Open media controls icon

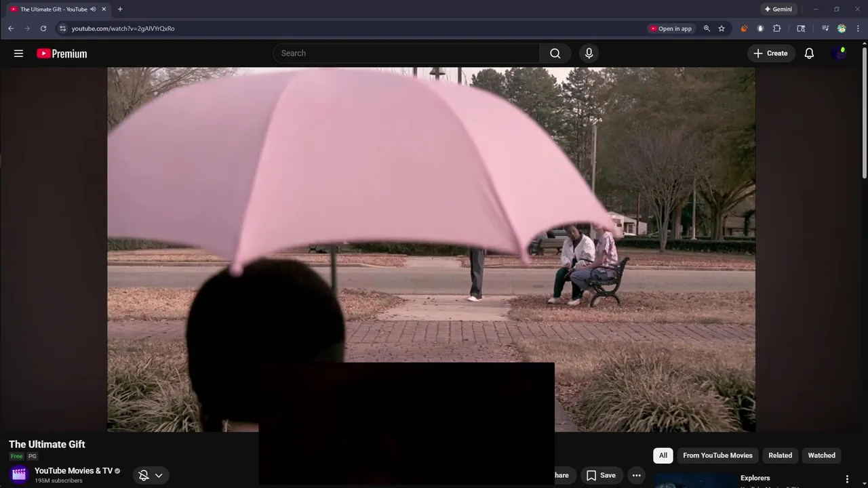point(825,28)
